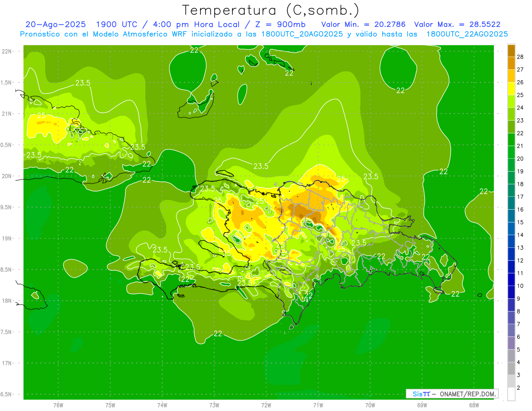Click the '19N' latitude axis label

(x=7, y=239)
